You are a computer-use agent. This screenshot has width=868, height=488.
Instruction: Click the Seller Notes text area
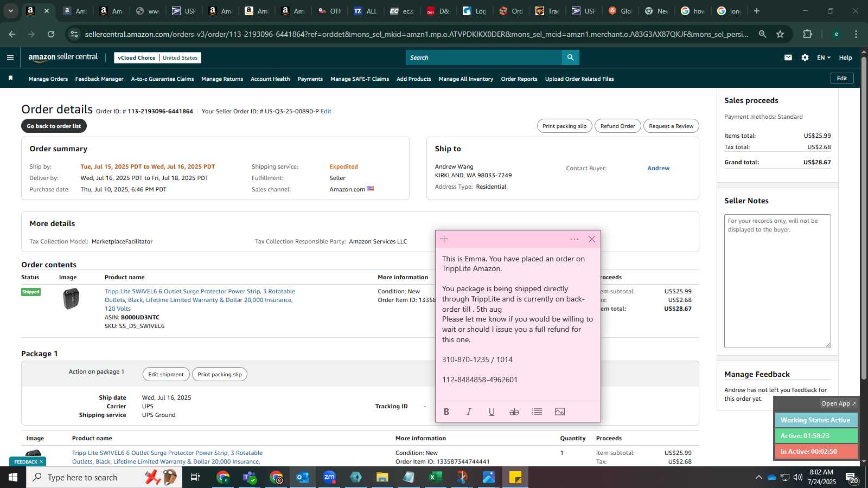click(777, 281)
